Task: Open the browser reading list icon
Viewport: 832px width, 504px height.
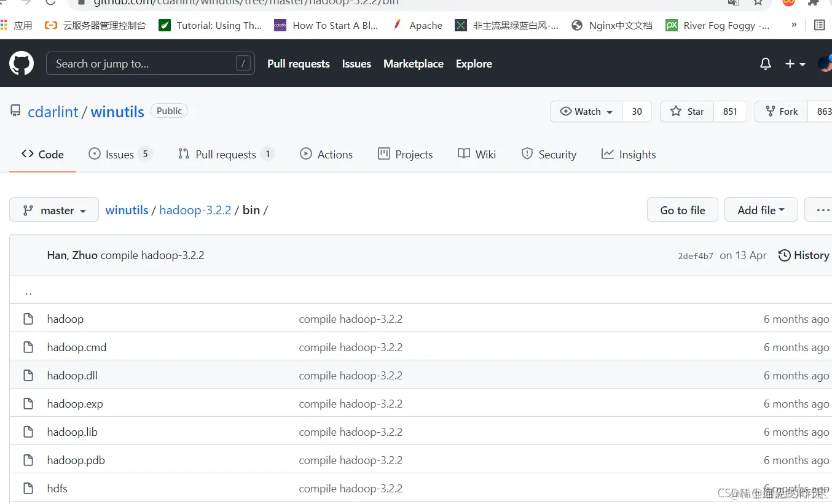Action: [819, 25]
